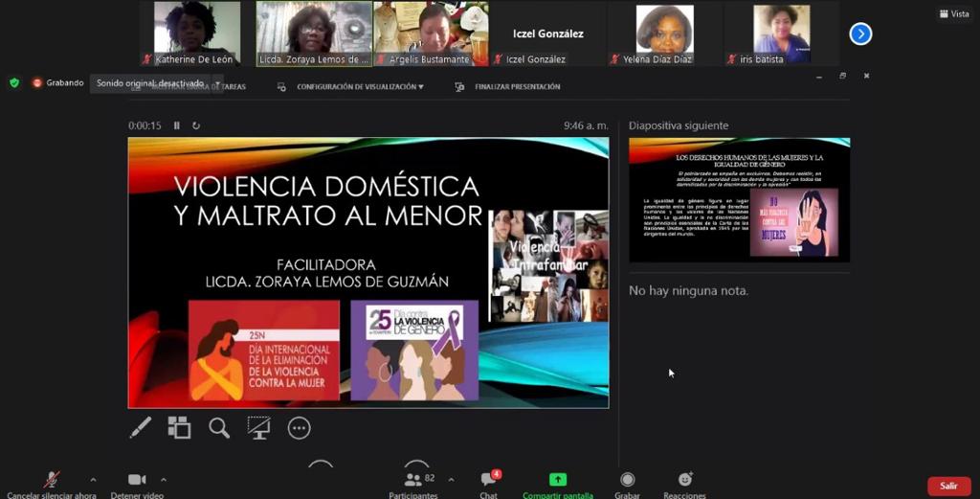Expand video options arrow next to camera

pos(163,480)
